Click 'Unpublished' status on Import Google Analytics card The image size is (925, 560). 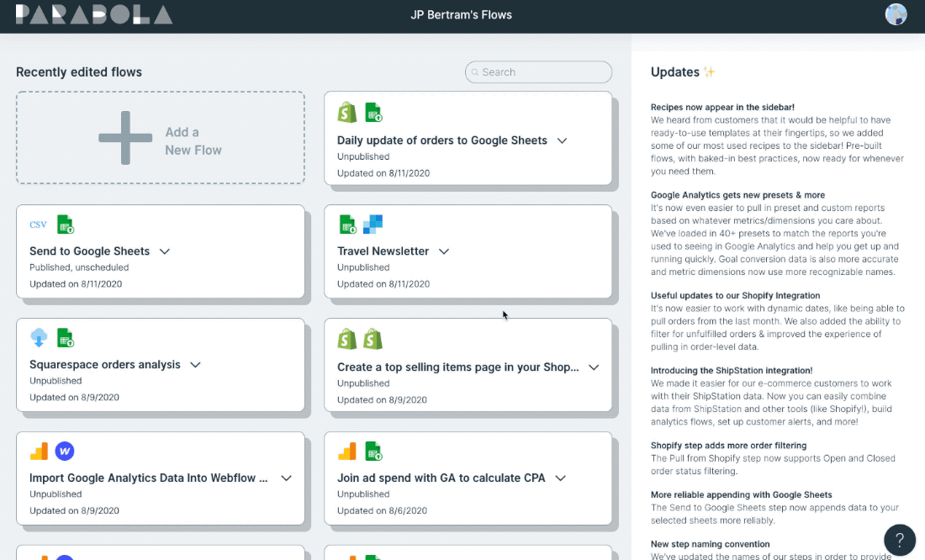click(x=55, y=494)
